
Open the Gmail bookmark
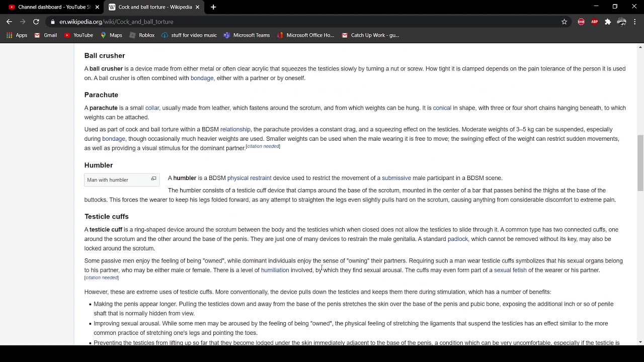[x=45, y=35]
